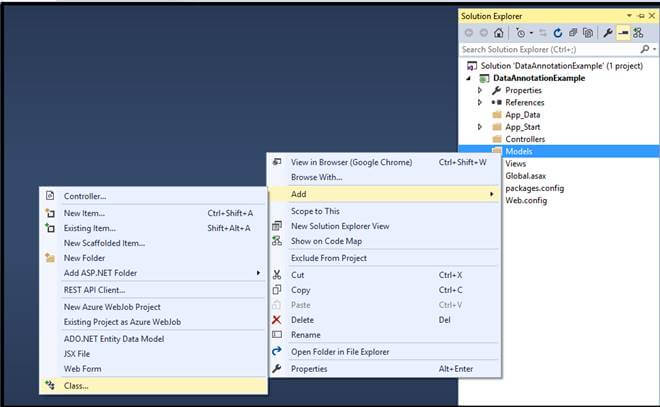Choose Existing Item... from the Add submenu
This screenshot has height=407, width=660.
coord(153,228)
